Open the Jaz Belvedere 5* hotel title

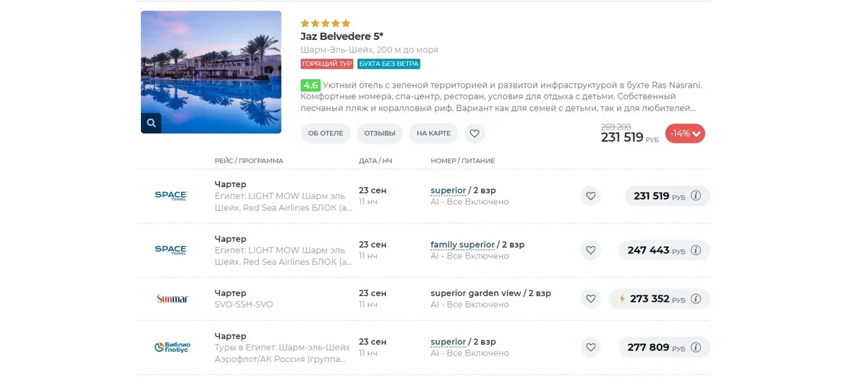[342, 36]
